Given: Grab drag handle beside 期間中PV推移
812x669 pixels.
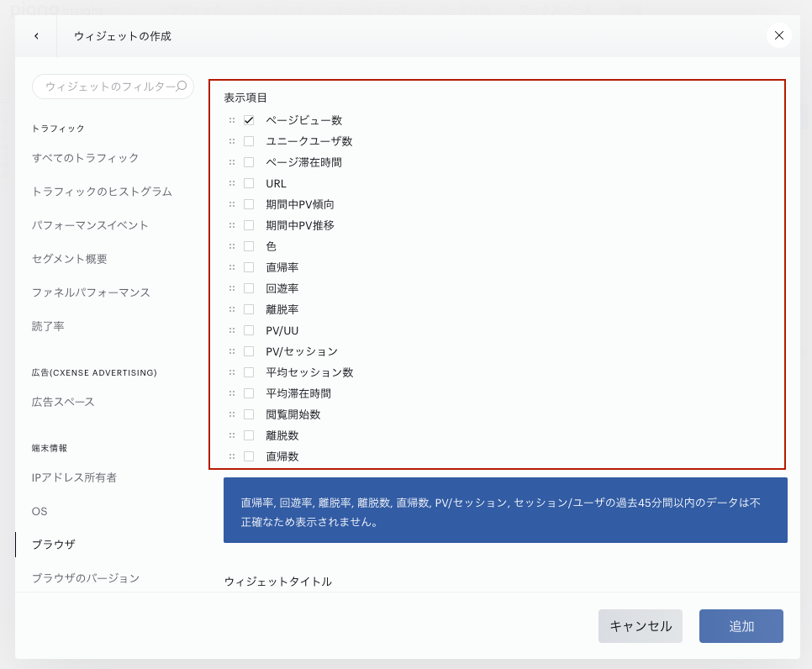Looking at the screenshot, I should (x=232, y=225).
